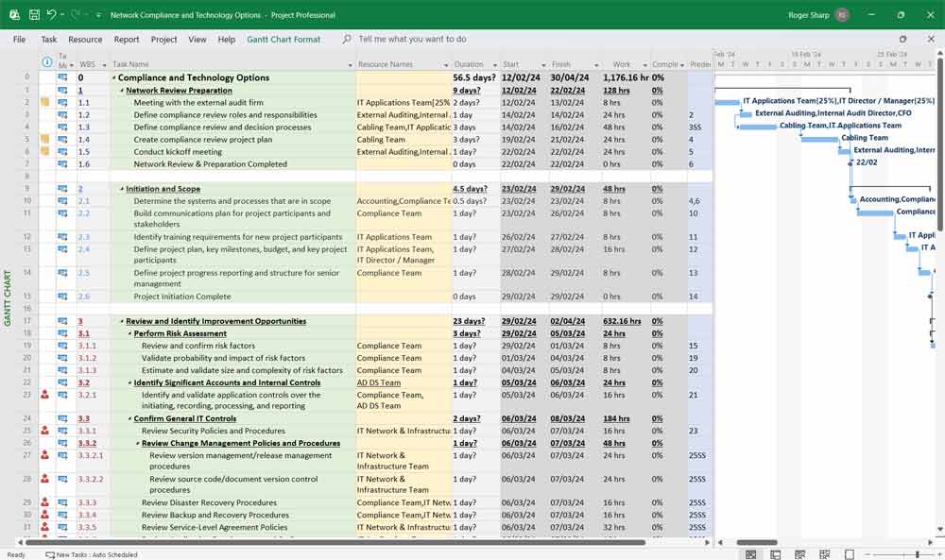Click the note indicator on task 1.1
The image size is (945, 560).
44,103
